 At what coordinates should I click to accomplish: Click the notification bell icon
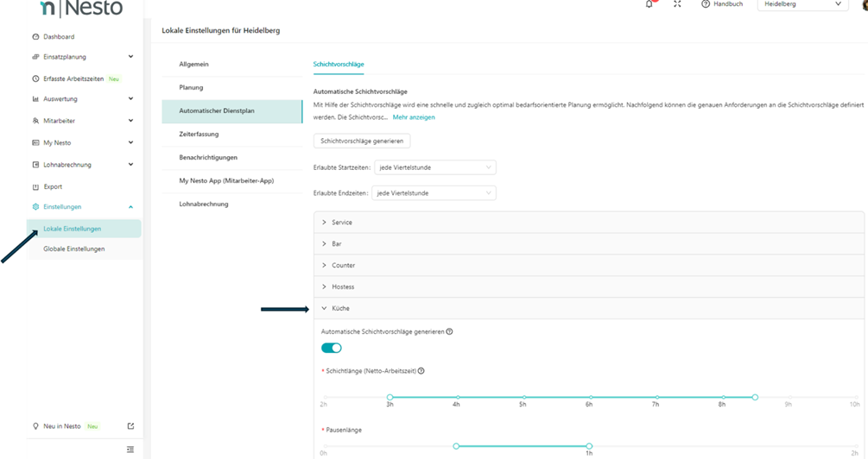click(649, 4)
